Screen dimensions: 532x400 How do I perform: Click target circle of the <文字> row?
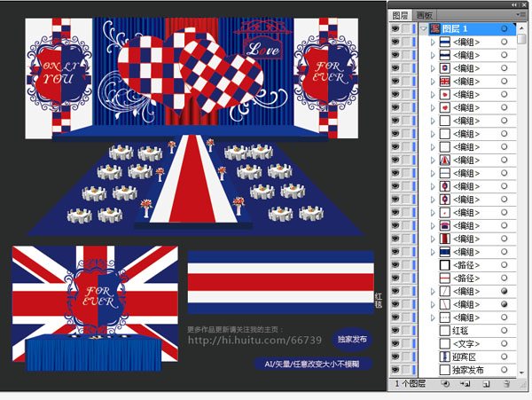coord(505,343)
